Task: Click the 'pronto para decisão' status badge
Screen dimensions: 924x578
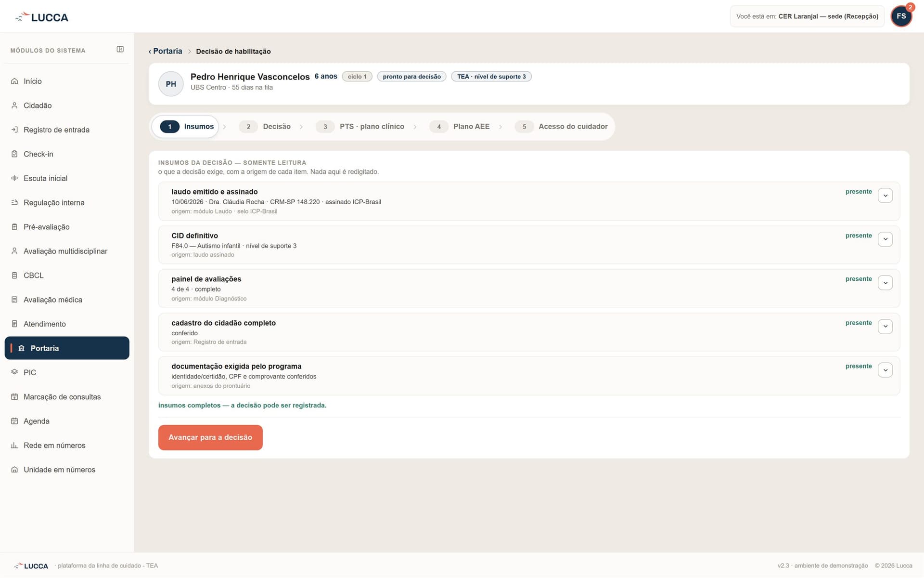Action: click(411, 77)
